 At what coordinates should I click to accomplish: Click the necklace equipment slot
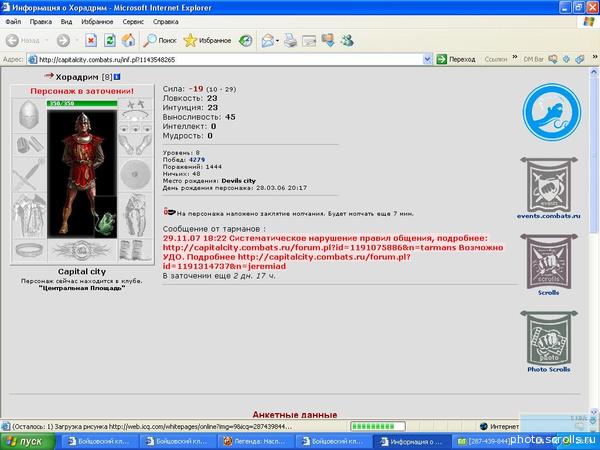pos(135,116)
